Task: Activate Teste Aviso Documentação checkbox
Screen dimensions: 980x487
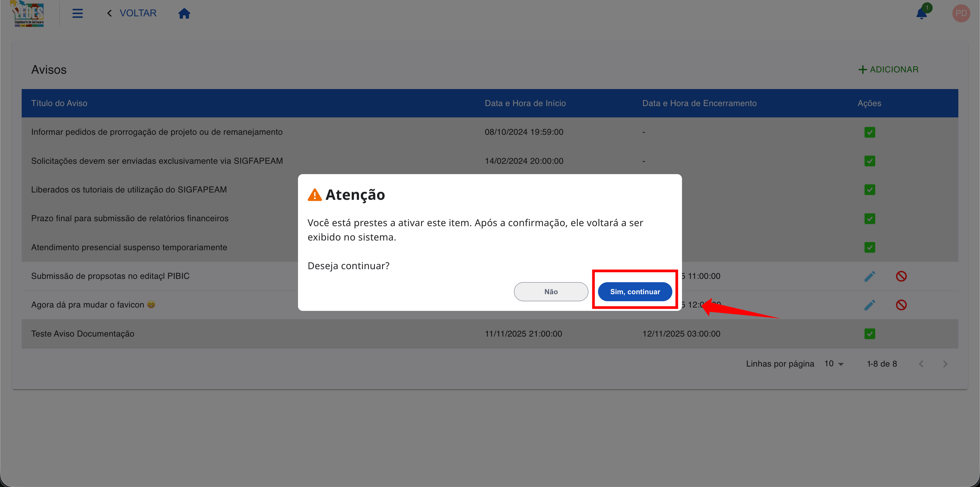Action: click(x=870, y=334)
